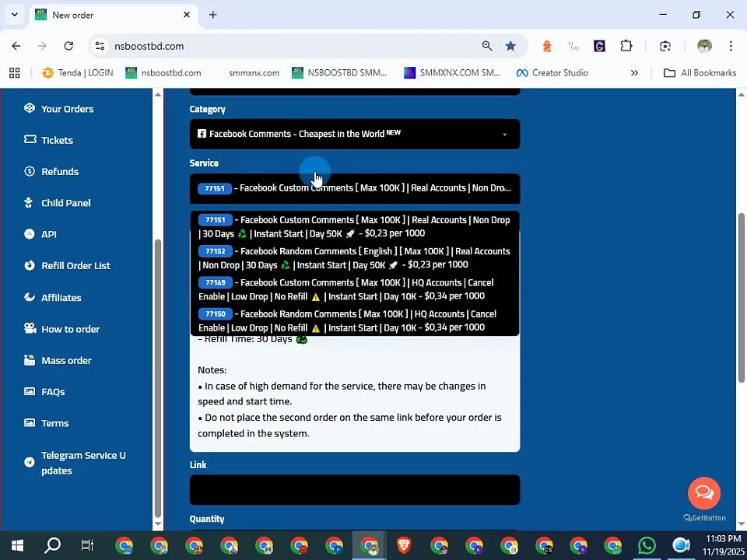The width and height of the screenshot is (747, 560).
Task: Open the Chrome apps grid icon
Action: pos(15,73)
